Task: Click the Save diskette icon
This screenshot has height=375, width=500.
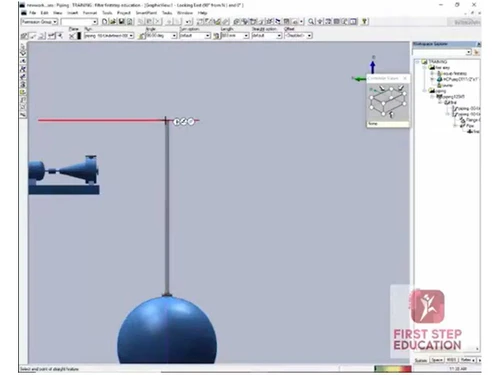Action: click(122, 22)
